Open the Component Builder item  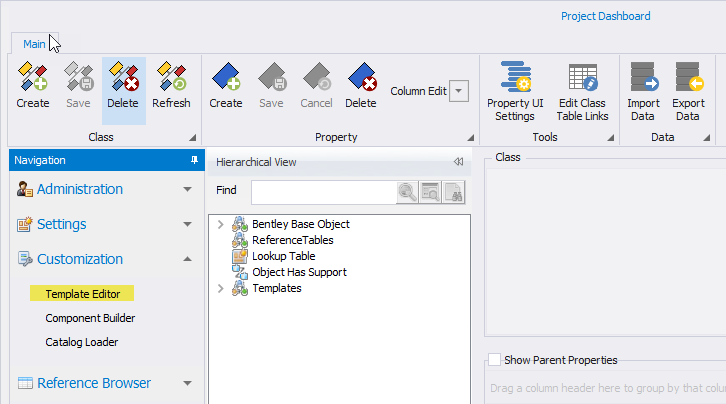tap(90, 318)
